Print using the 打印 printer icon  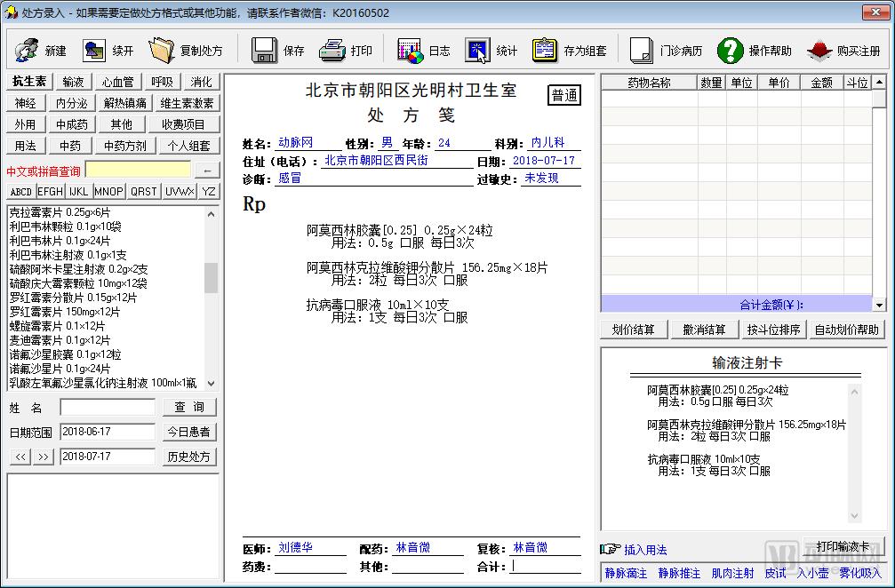(332, 51)
